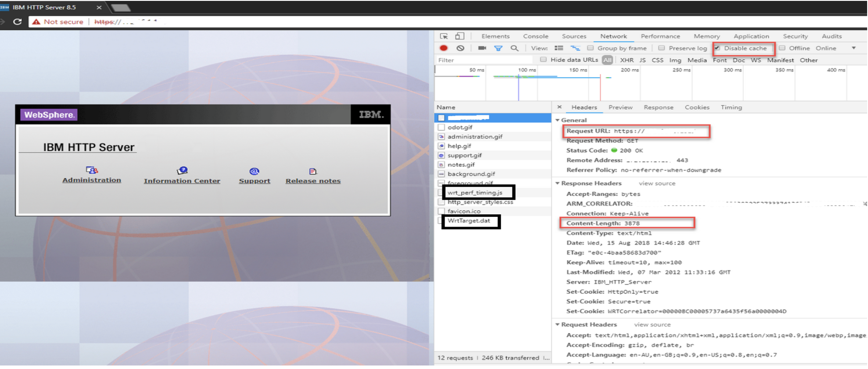Filter requests by CSS type

(x=657, y=60)
